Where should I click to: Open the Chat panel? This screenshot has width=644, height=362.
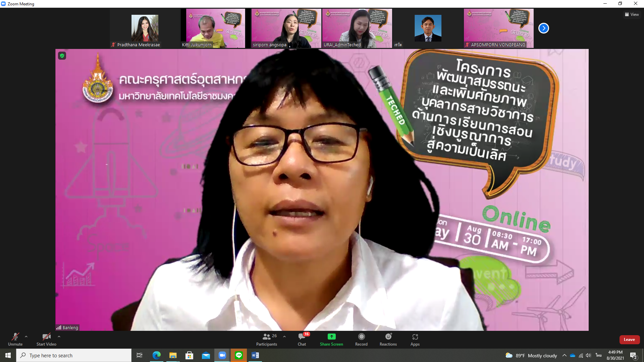[302, 339]
